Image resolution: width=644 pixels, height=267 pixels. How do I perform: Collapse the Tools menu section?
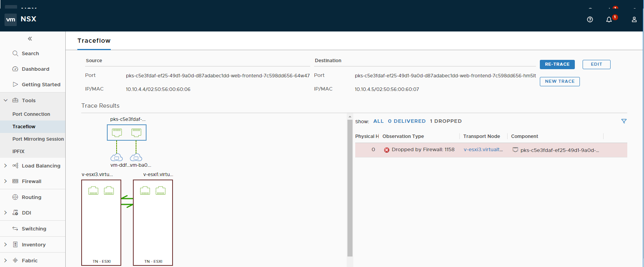coord(5,100)
